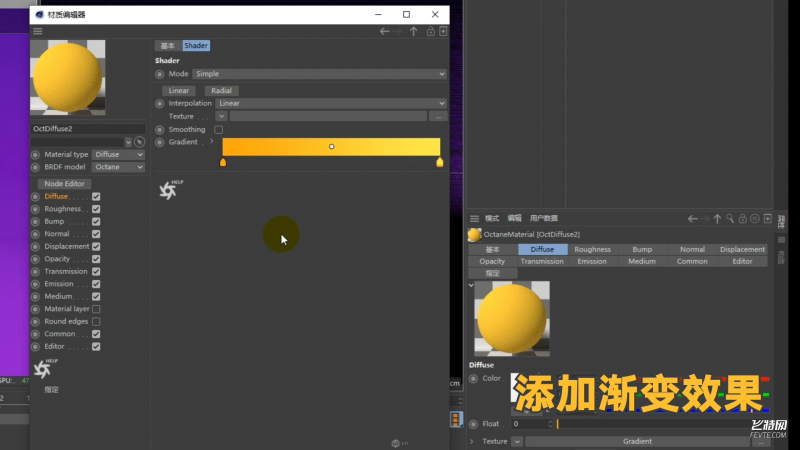This screenshot has width=800, height=450.
Task: Click the Gradient animation dot
Action: pos(160,142)
